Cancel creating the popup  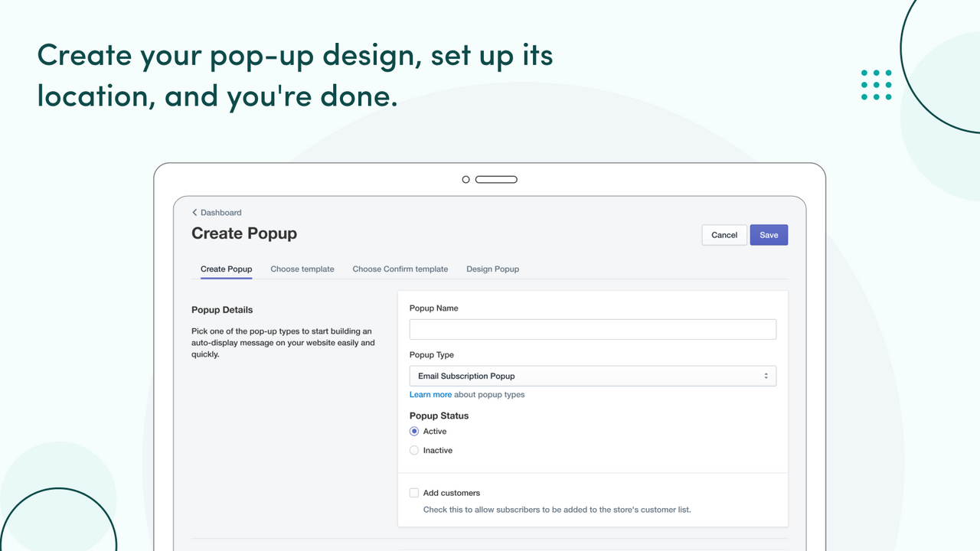(x=724, y=234)
